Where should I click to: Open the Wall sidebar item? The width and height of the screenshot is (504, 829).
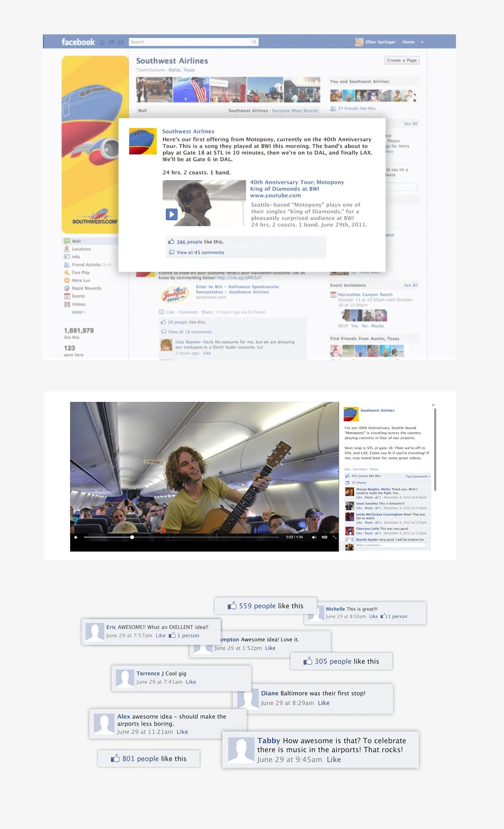(76, 241)
